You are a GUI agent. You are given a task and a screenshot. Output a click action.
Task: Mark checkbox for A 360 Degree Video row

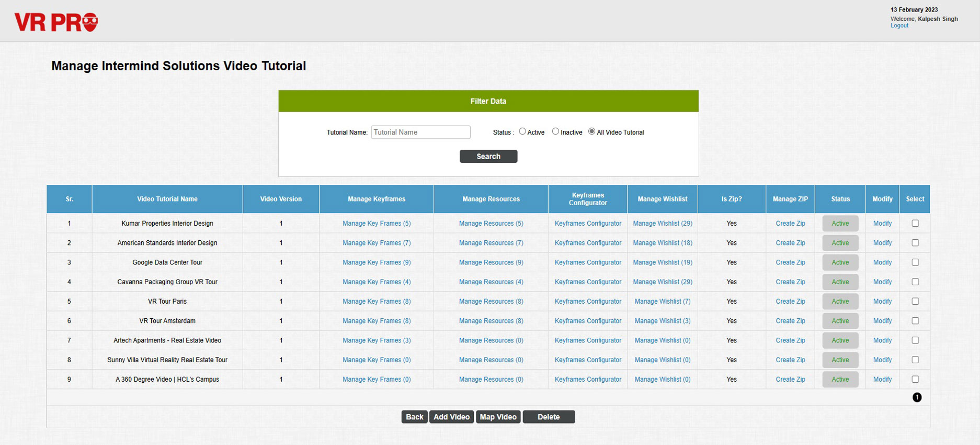click(915, 379)
